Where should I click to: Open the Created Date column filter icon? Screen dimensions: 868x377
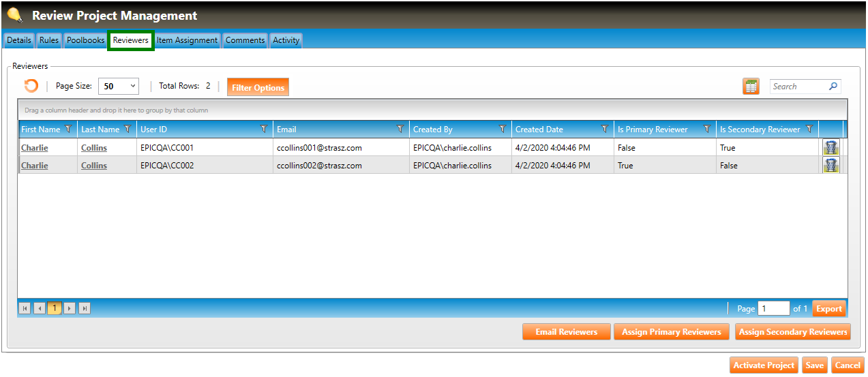(605, 129)
